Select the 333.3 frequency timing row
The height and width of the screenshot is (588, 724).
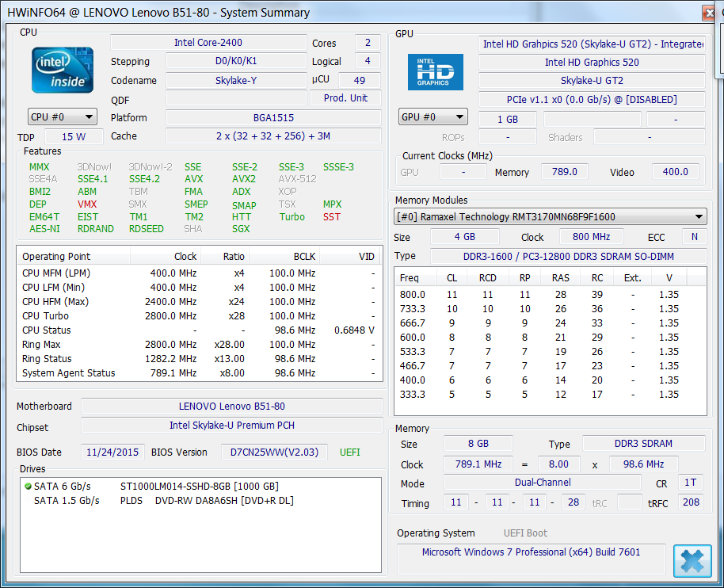click(x=550, y=395)
